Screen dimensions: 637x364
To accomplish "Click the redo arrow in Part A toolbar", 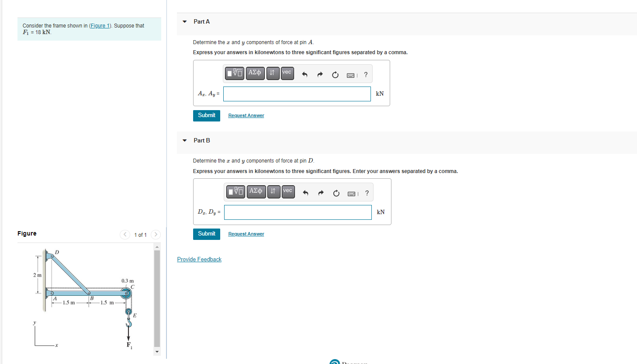I will (x=320, y=74).
